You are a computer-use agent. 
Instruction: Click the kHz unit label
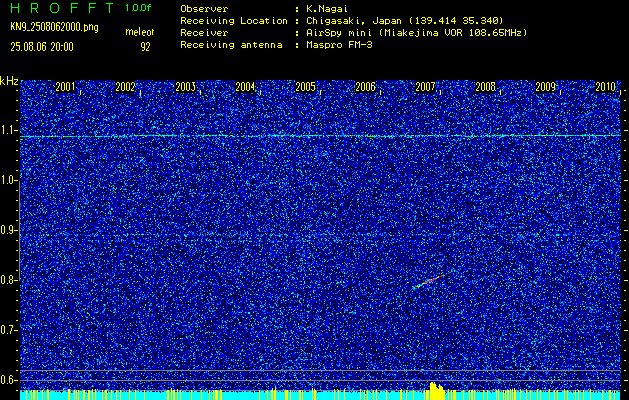tap(9, 81)
